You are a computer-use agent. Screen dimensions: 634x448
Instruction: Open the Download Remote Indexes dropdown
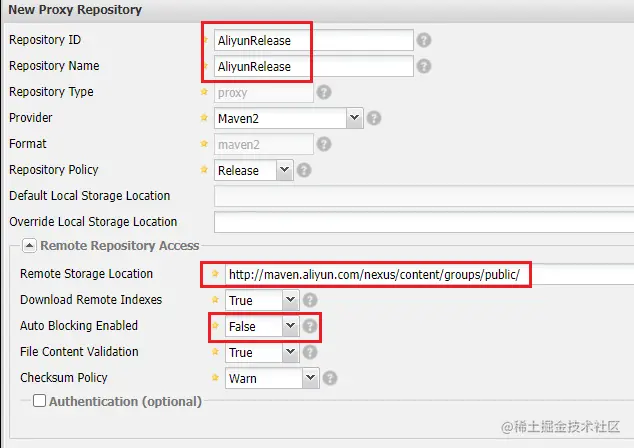(x=291, y=300)
